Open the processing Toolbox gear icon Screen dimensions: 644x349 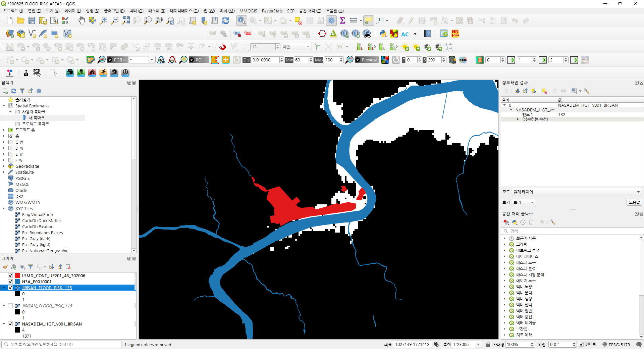point(331,21)
